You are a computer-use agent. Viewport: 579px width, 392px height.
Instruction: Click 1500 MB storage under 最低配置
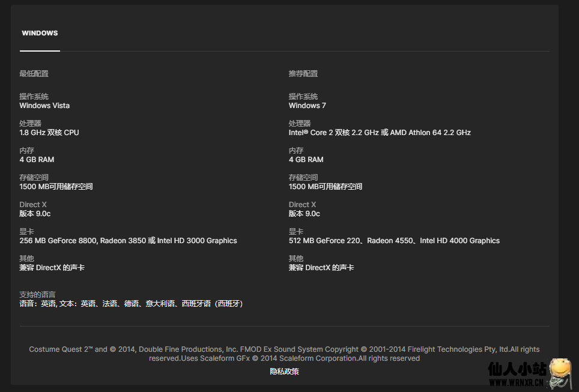click(56, 187)
